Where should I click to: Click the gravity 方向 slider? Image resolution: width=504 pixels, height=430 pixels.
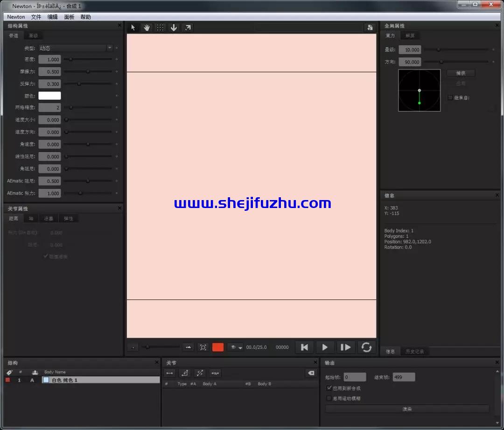[456, 62]
